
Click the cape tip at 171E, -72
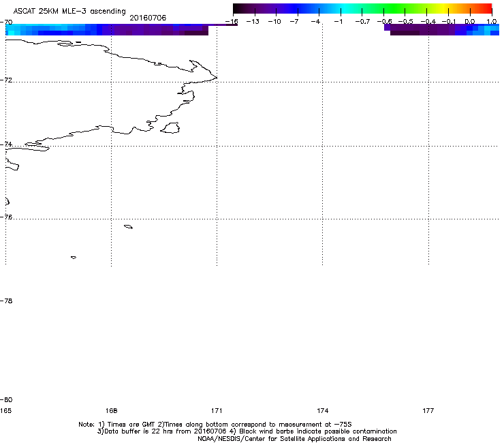217,78
